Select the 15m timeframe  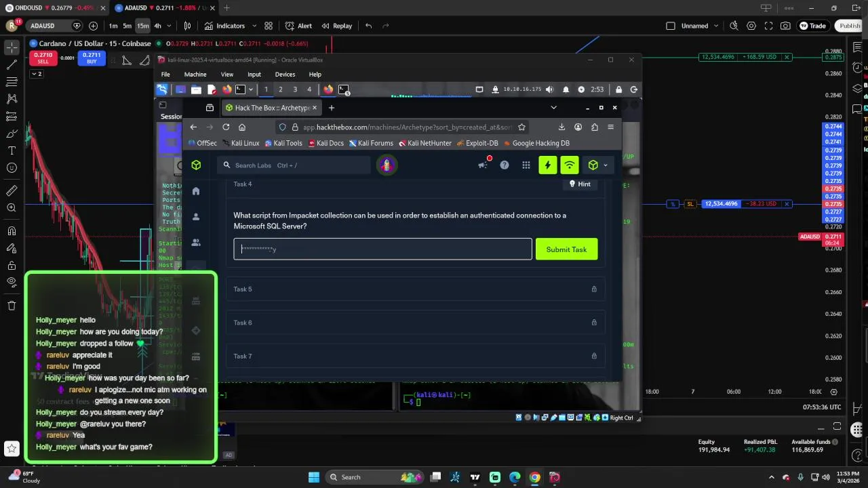tap(142, 26)
